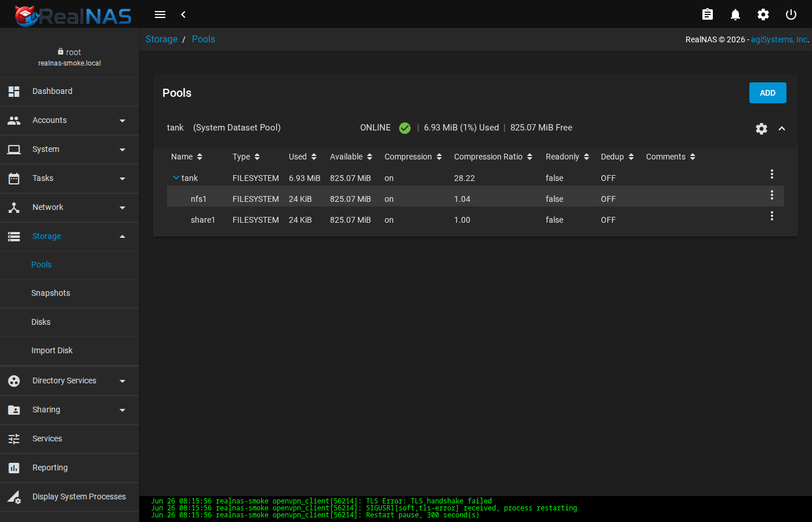This screenshot has height=522, width=812.
Task: Expand the Directory Services menu arrow
Action: coord(122,381)
